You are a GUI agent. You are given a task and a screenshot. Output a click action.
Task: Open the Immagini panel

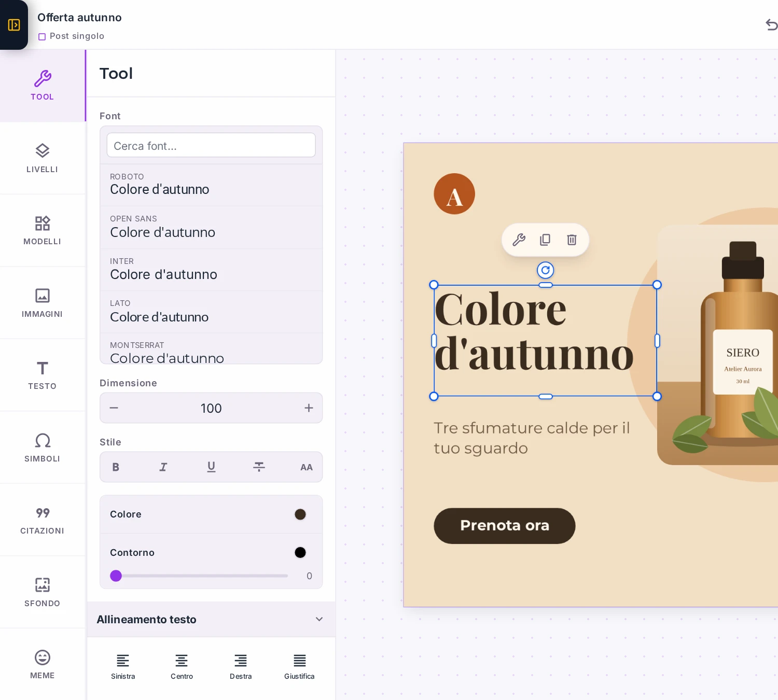(x=43, y=303)
